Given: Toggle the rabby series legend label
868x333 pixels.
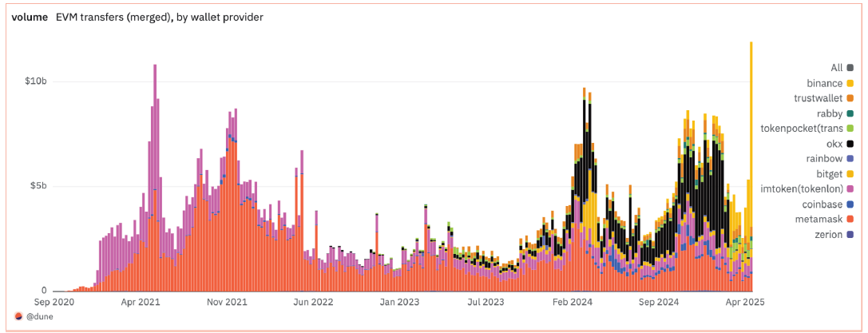Looking at the screenshot, I should pyautogui.click(x=830, y=113).
